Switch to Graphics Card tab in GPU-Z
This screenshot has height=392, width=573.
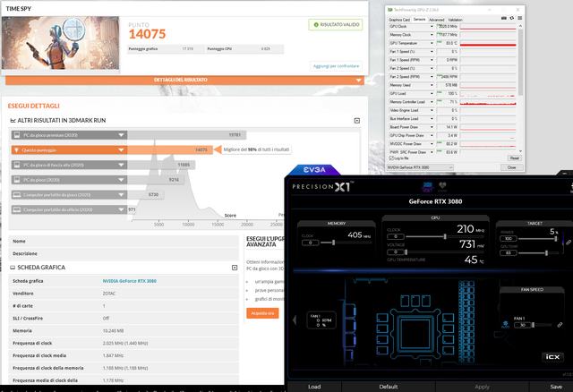point(398,20)
